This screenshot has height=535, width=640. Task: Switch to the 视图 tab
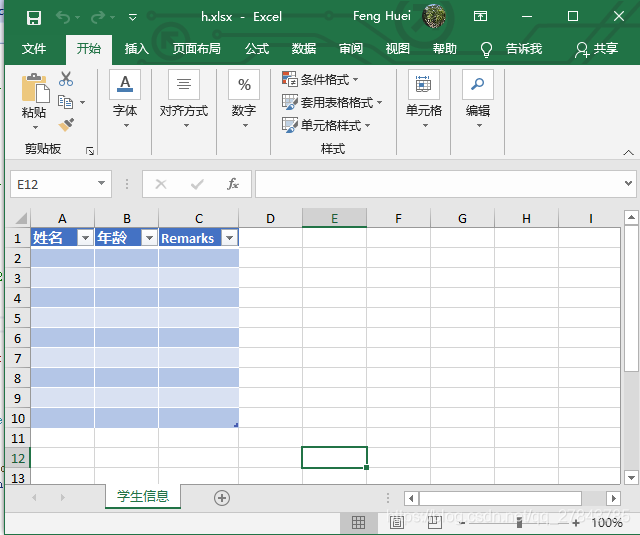click(398, 49)
